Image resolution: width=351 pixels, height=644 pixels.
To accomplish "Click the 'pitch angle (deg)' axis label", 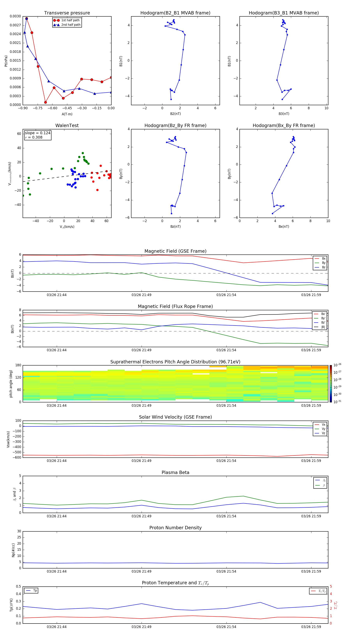I will click(11, 383).
